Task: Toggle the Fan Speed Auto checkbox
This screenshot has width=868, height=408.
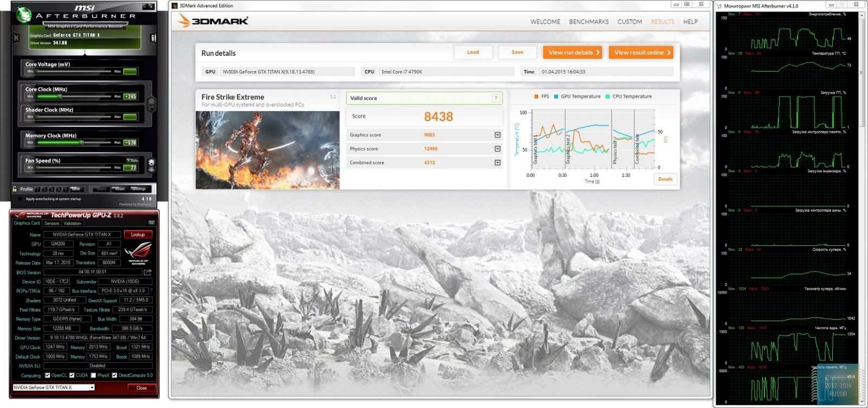Action: click(129, 161)
